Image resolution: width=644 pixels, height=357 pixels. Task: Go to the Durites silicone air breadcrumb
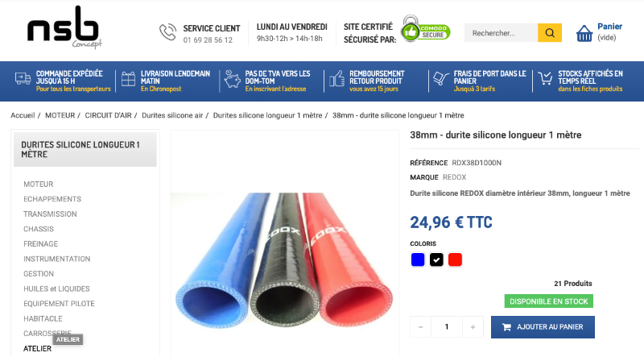[172, 115]
